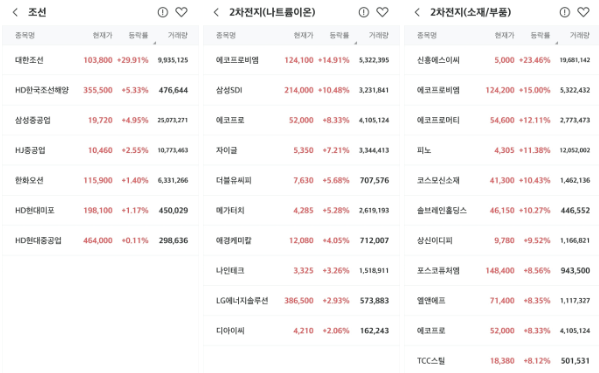Open info icon for 2차전지(소재/부품)
Screen dimensions: 599x373
point(565,13)
